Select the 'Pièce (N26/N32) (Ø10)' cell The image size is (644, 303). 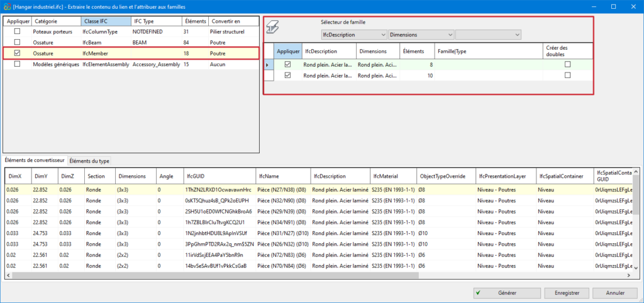(x=283, y=244)
